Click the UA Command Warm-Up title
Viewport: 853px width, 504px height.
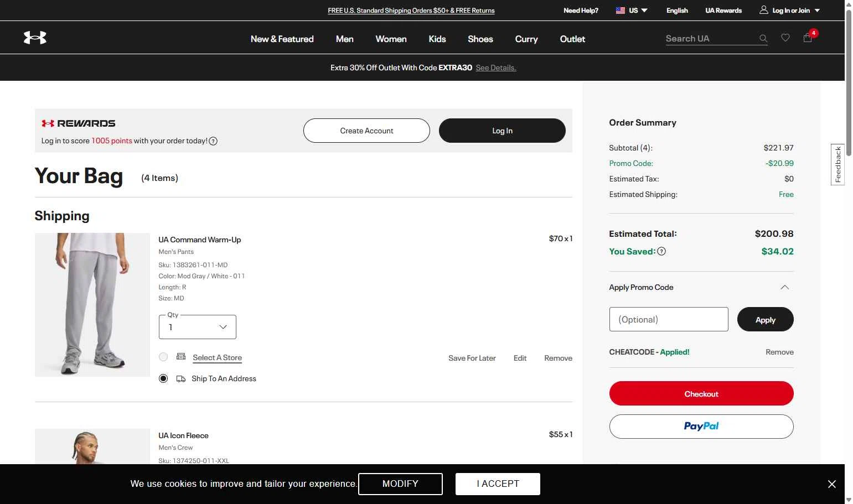[x=199, y=240]
